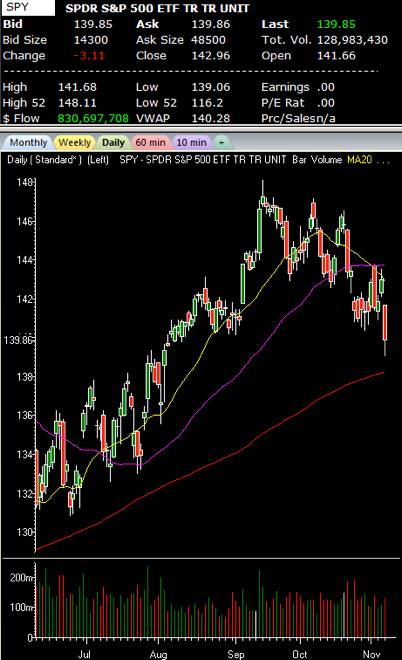Click the 130 price axis label
The height and width of the screenshot is (660, 402).
coord(24,532)
